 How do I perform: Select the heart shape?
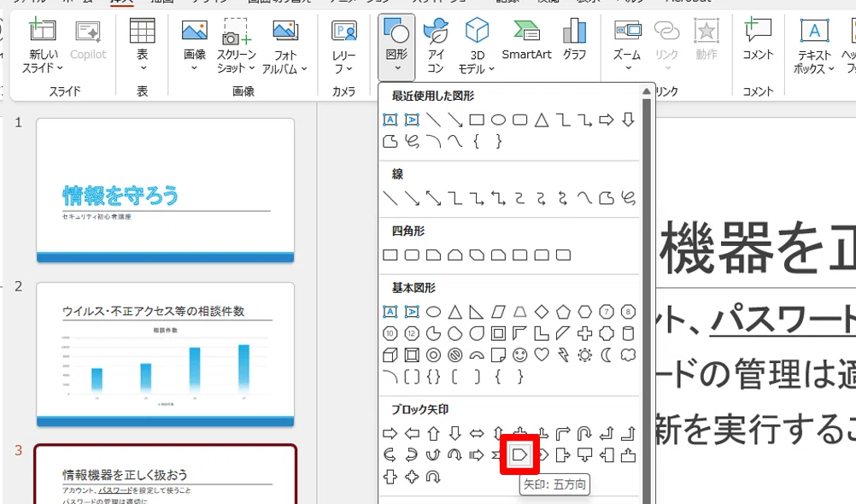(542, 355)
